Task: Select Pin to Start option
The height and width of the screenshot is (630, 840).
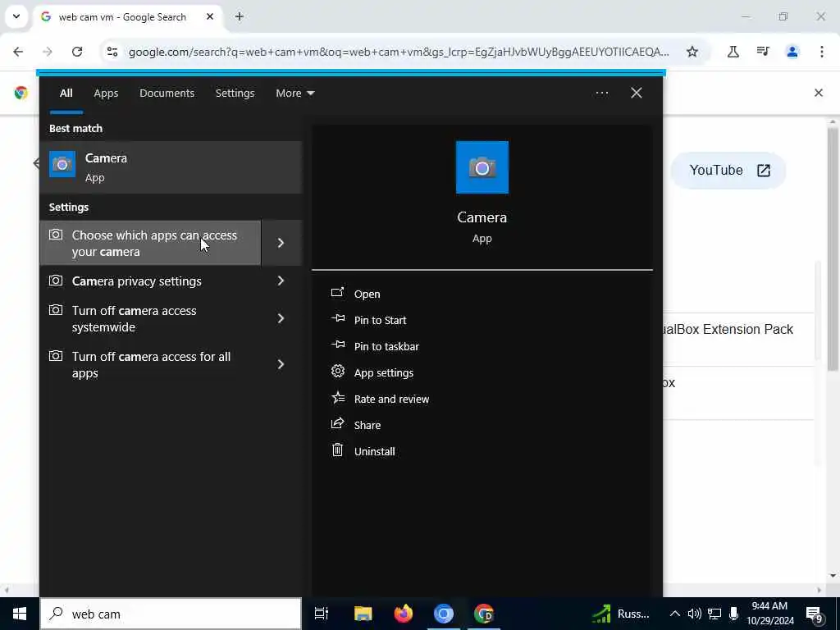Action: coord(380,320)
